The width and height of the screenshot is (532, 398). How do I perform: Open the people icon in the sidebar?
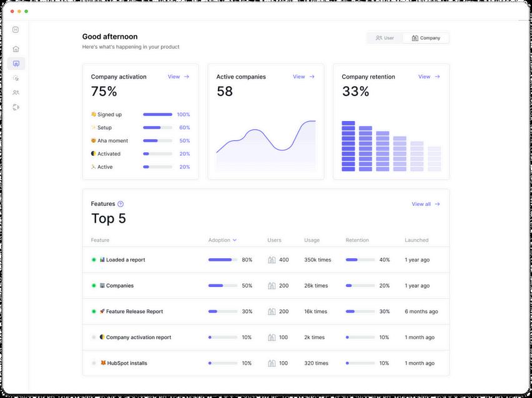click(x=16, y=92)
